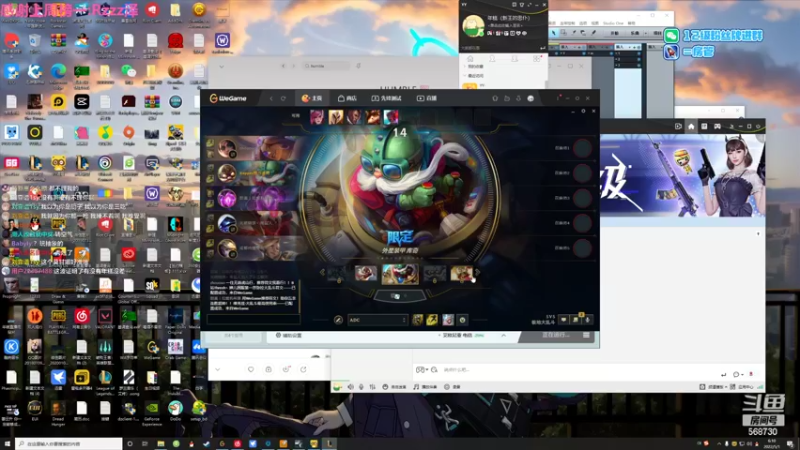Open notification icon with yellow badge
This screenshot has height=450, width=800.
point(576,319)
